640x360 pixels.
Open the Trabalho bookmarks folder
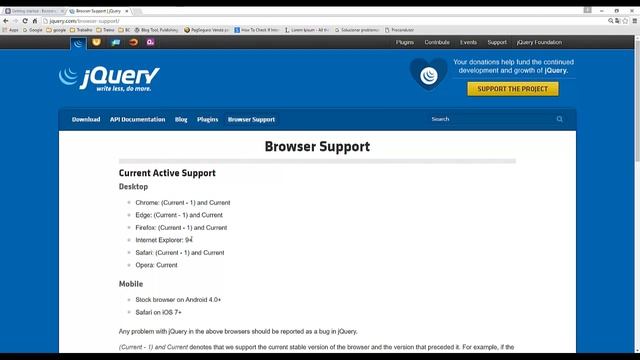point(81,30)
